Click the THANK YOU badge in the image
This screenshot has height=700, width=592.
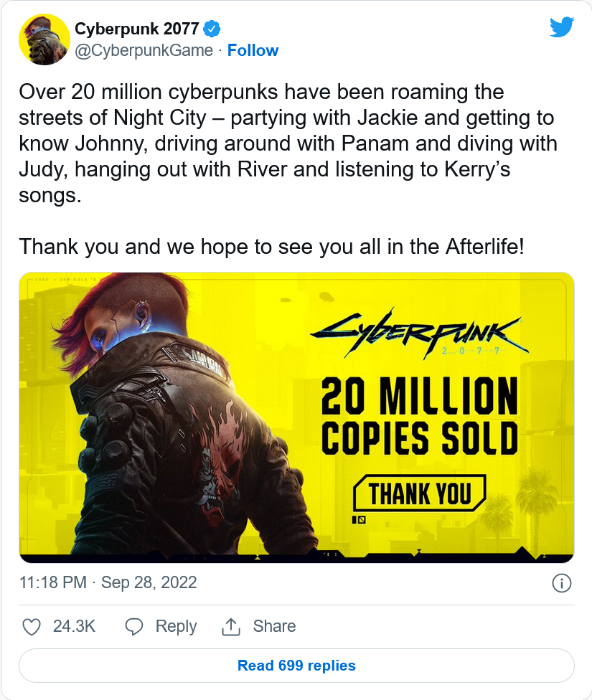(419, 493)
